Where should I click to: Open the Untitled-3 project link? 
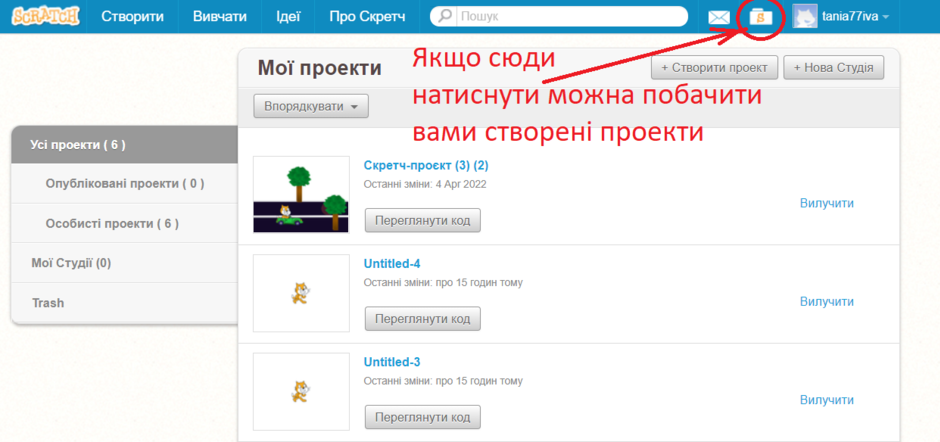point(392,362)
